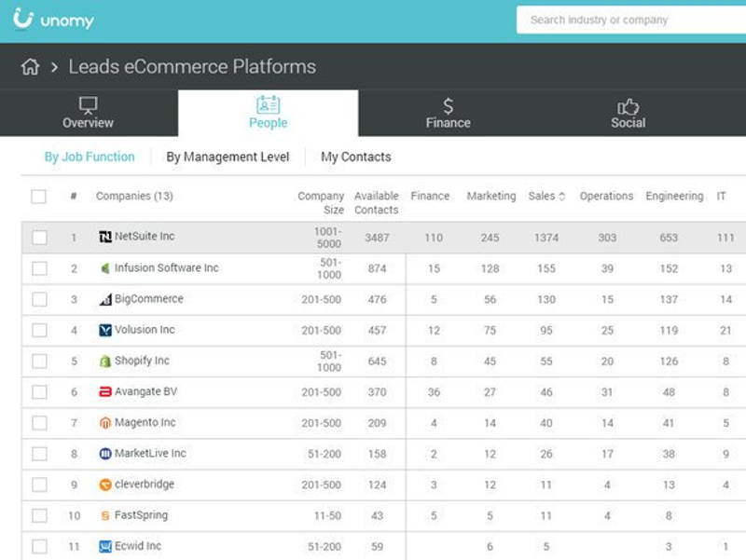Viewport: 746px width, 560px height.
Task: Click NetSuite's 1374 sales contacts value
Action: point(546,238)
